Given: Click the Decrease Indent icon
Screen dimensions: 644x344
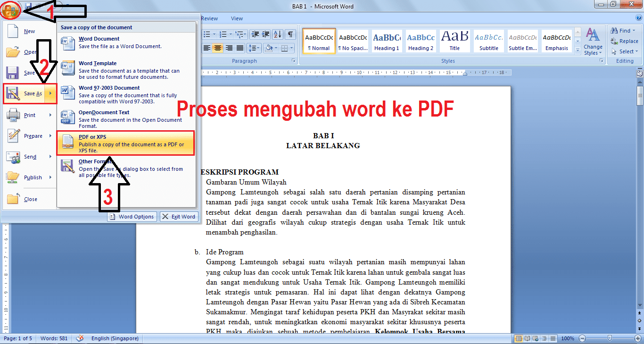Looking at the screenshot, I should pos(255,34).
